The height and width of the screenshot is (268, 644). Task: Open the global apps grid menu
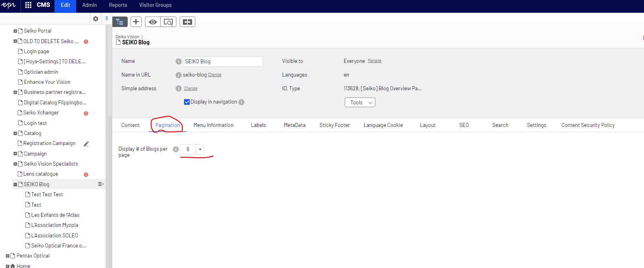(x=28, y=5)
